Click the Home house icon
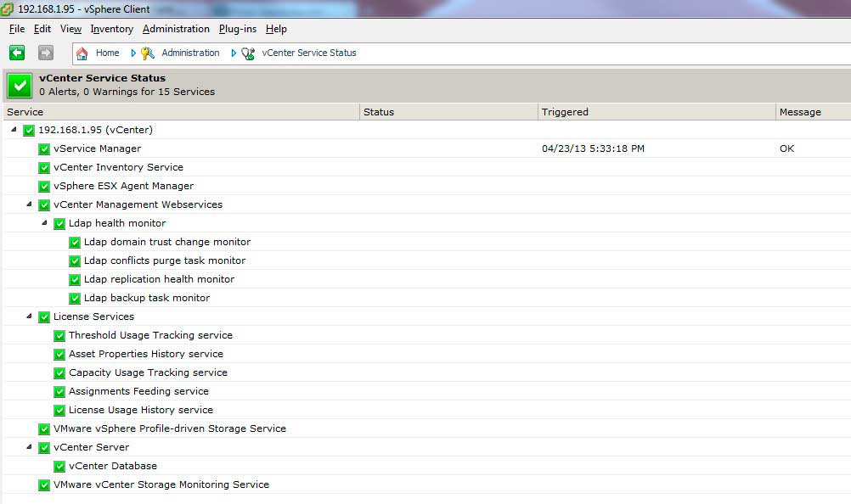This screenshot has width=851, height=504. click(82, 53)
